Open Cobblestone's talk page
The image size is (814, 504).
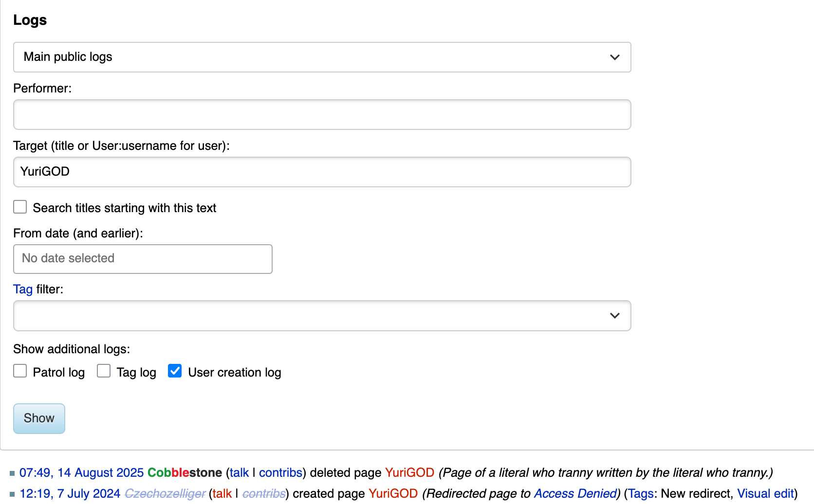[239, 473]
